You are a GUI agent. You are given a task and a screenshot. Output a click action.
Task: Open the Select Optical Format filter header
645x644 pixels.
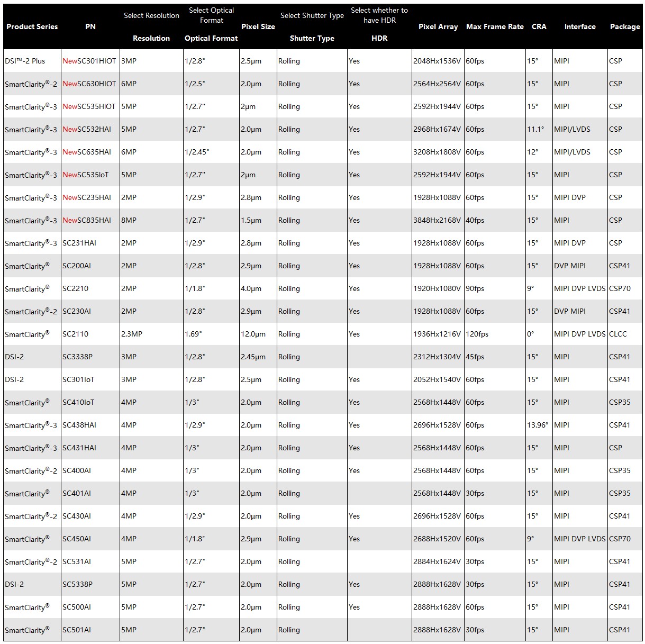pyautogui.click(x=211, y=15)
